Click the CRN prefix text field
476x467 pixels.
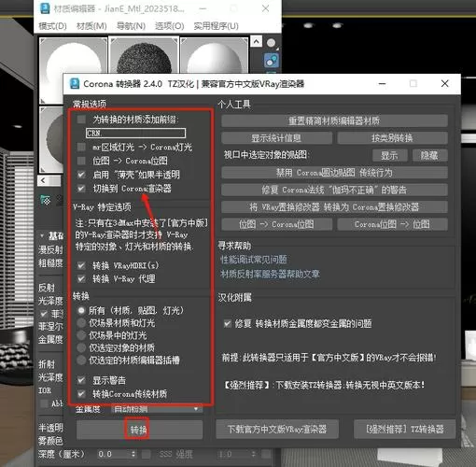135,133
